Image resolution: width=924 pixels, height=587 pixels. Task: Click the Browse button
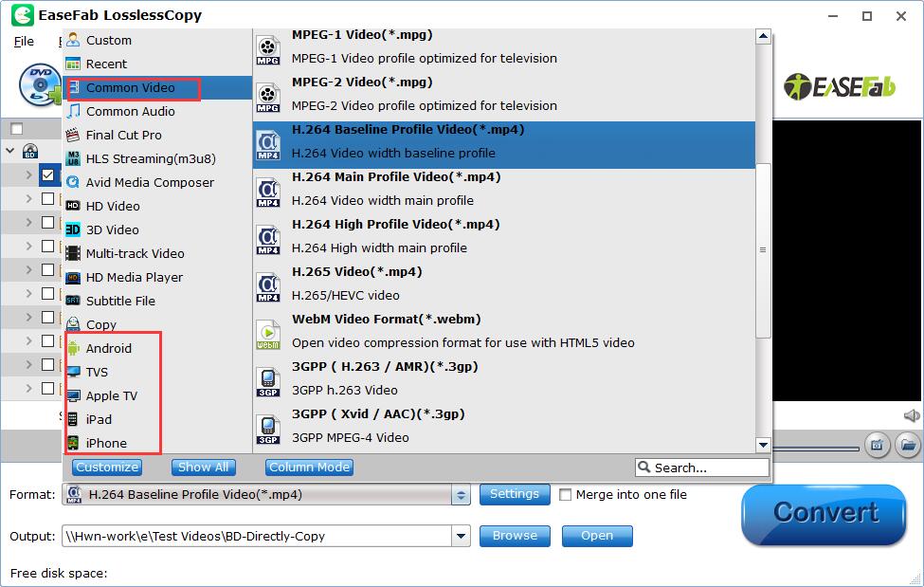[515, 536]
